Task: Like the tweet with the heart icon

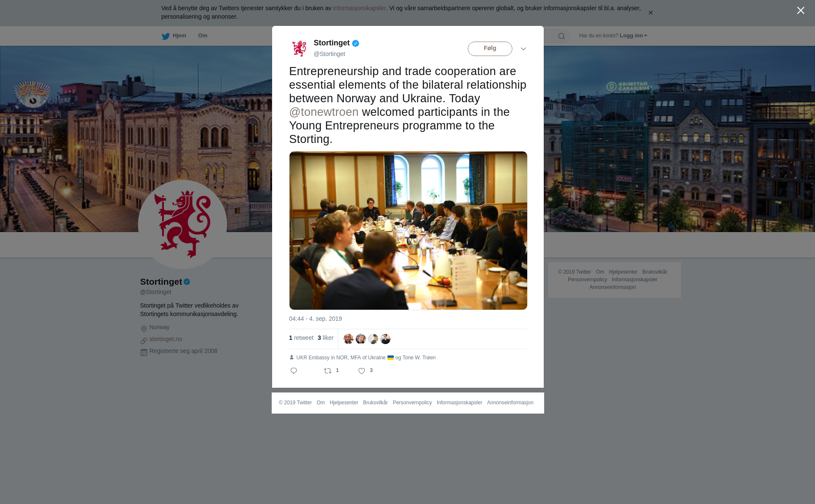Action: tap(362, 371)
